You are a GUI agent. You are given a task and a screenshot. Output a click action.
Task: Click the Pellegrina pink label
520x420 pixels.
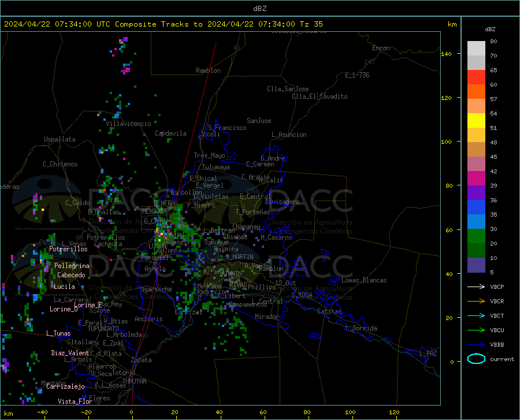[72, 266]
